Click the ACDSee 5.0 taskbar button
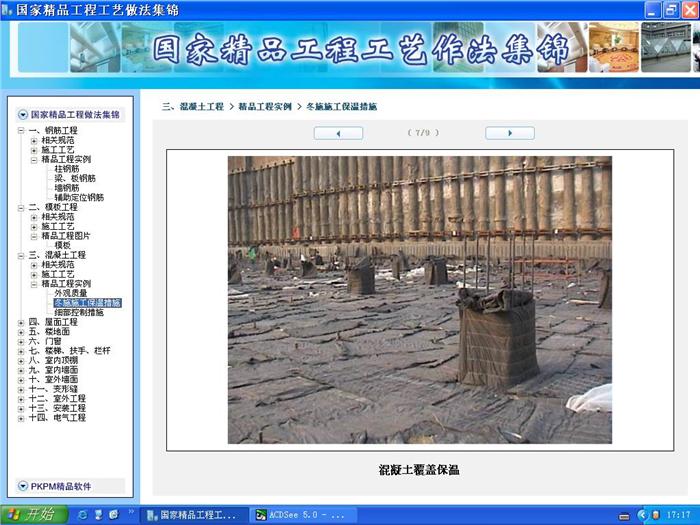Image resolution: width=700 pixels, height=525 pixels. [300, 514]
